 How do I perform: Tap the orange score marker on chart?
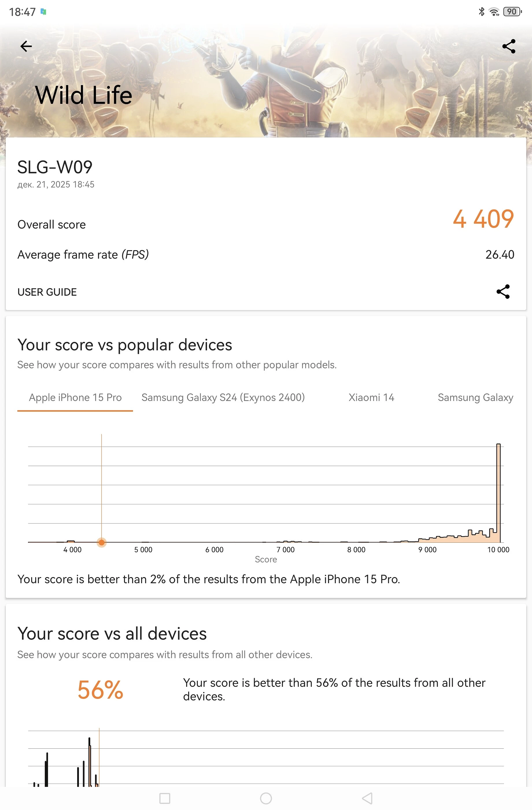(101, 542)
